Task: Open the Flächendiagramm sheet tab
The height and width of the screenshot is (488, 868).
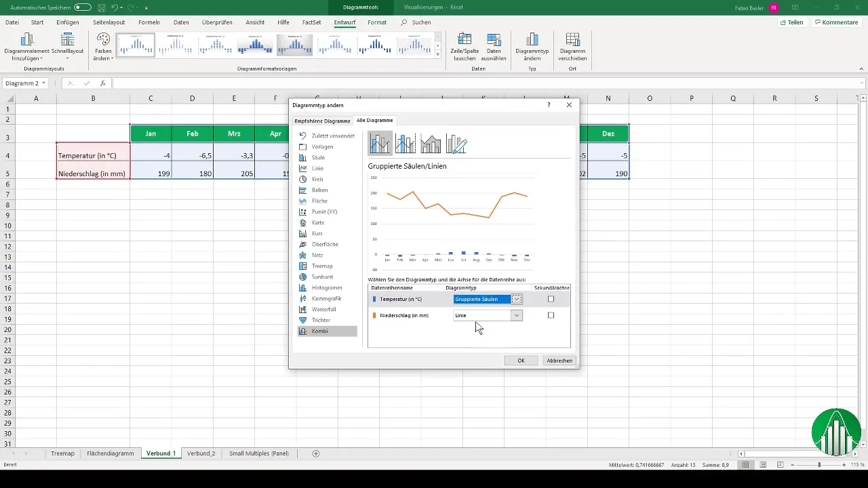Action: 111,453
